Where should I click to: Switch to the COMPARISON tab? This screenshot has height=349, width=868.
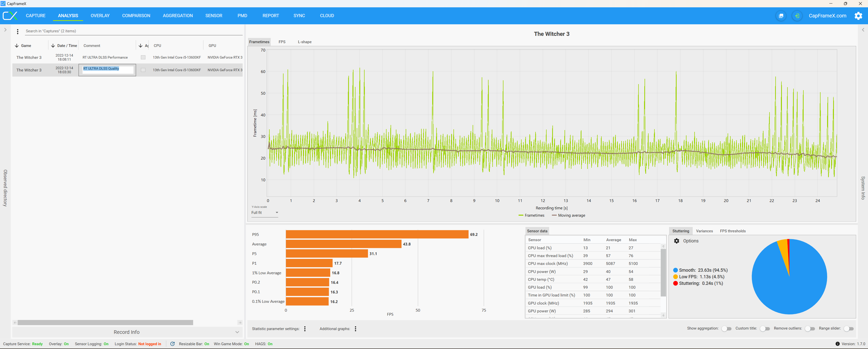click(x=136, y=16)
